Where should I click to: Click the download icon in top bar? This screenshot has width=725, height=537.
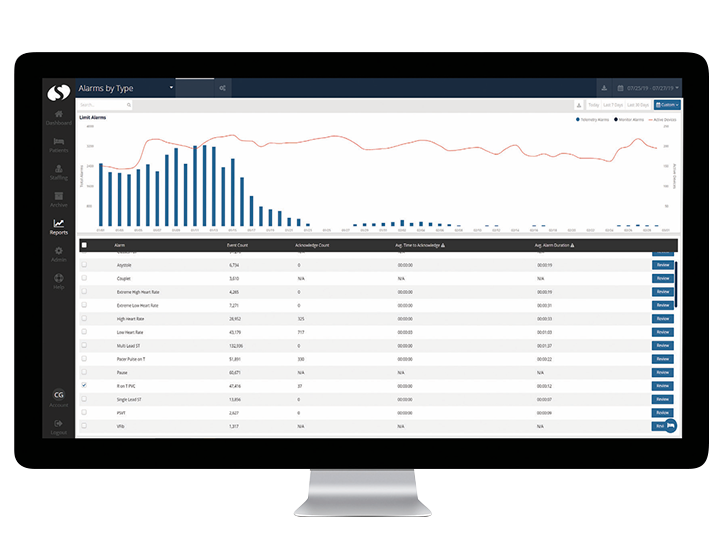(604, 88)
